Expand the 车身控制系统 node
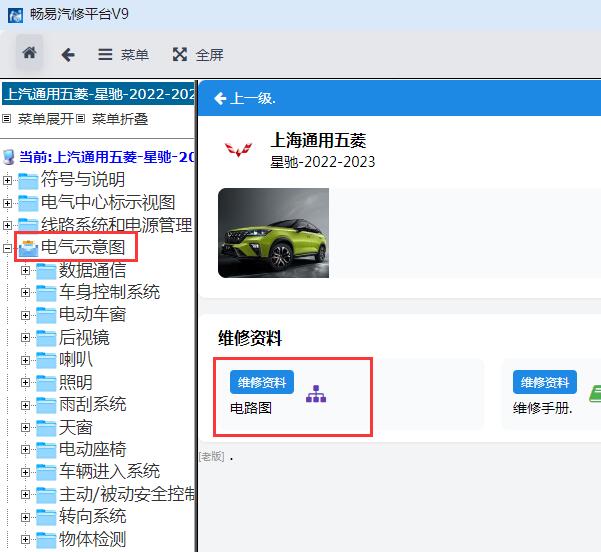The width and height of the screenshot is (601, 552). tap(25, 293)
